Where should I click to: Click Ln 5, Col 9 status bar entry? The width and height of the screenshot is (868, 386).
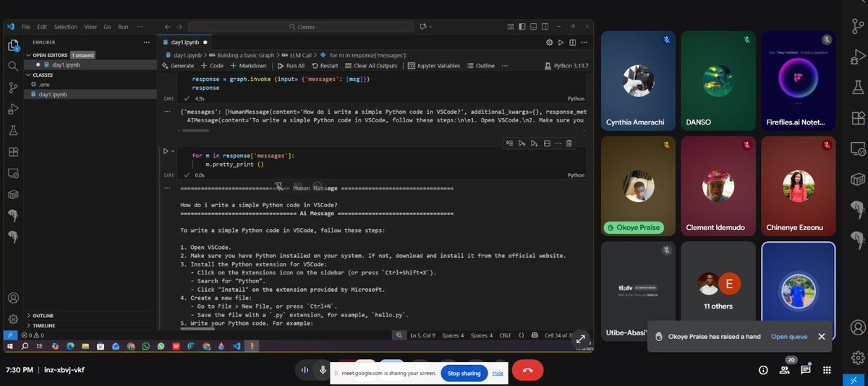(424, 335)
